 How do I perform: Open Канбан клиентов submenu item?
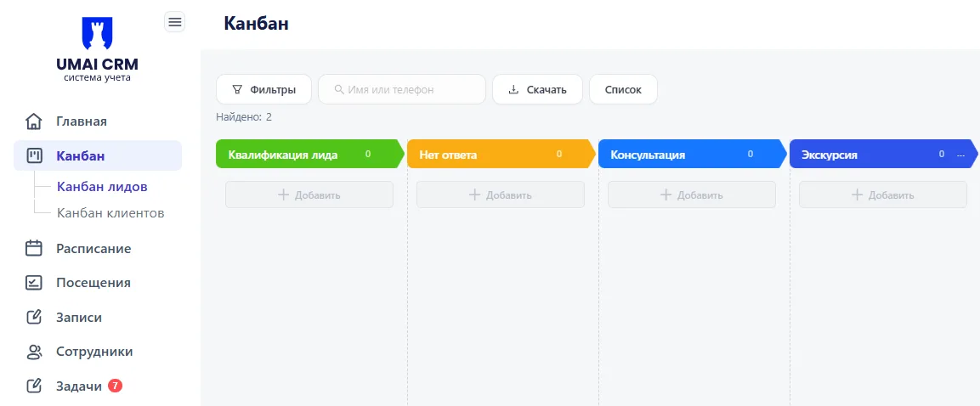[x=110, y=213]
